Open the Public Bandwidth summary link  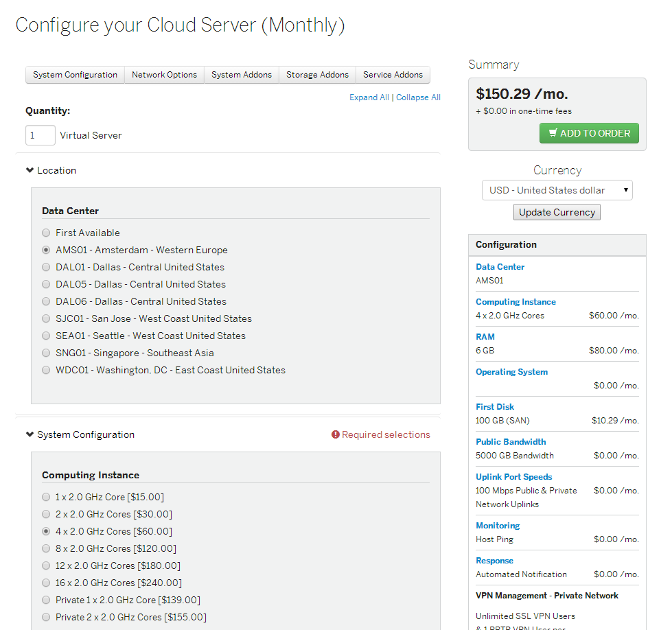(x=511, y=441)
